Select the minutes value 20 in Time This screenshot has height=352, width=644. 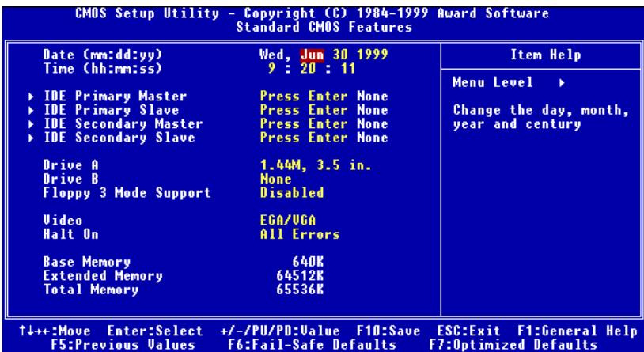(x=307, y=69)
